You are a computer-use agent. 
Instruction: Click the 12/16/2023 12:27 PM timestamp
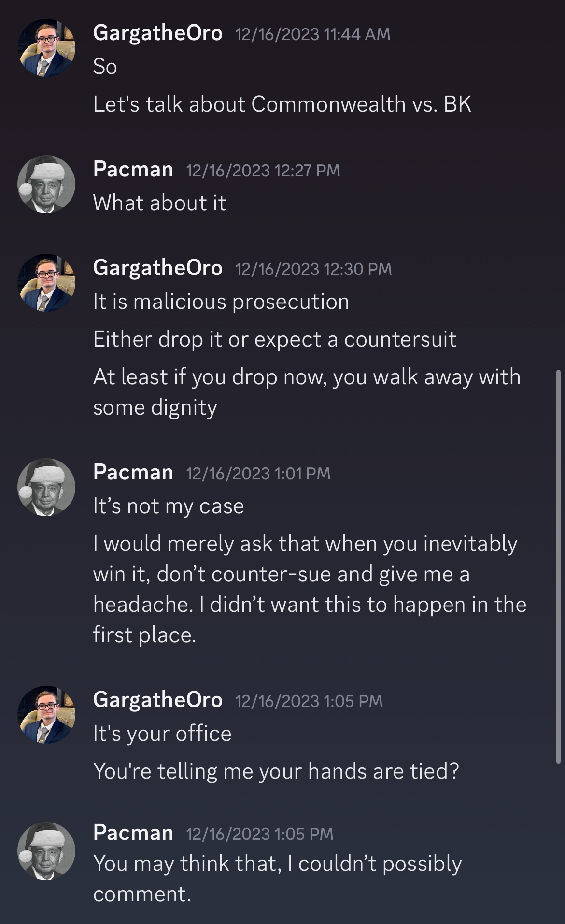[263, 171]
